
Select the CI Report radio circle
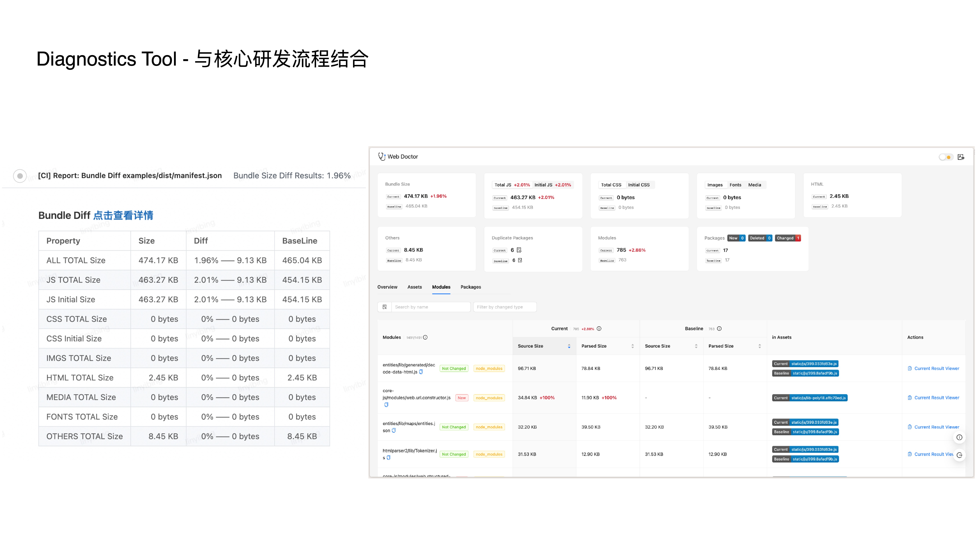coord(20,176)
